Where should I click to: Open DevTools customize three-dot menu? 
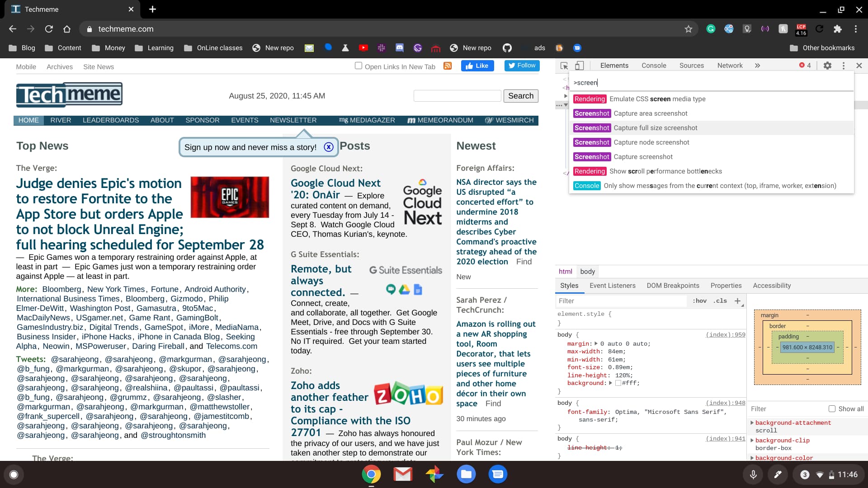point(844,66)
